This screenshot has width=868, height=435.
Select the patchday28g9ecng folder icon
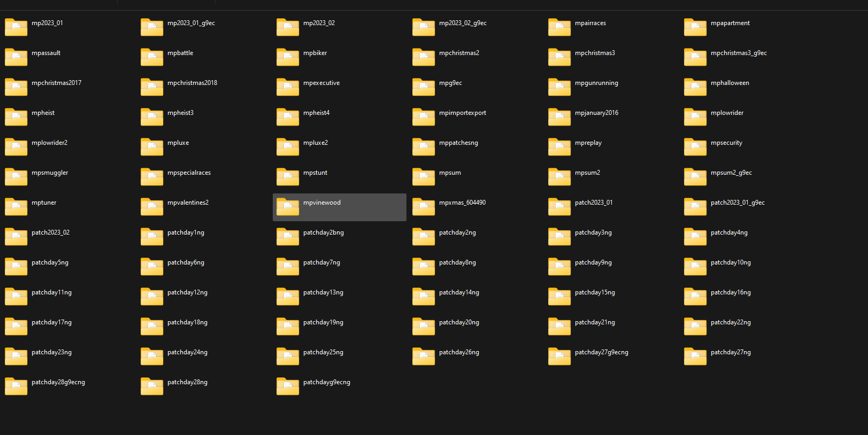coord(16,386)
